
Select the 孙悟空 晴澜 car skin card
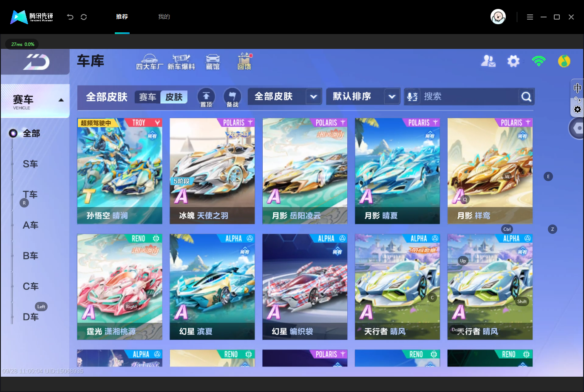(120, 171)
